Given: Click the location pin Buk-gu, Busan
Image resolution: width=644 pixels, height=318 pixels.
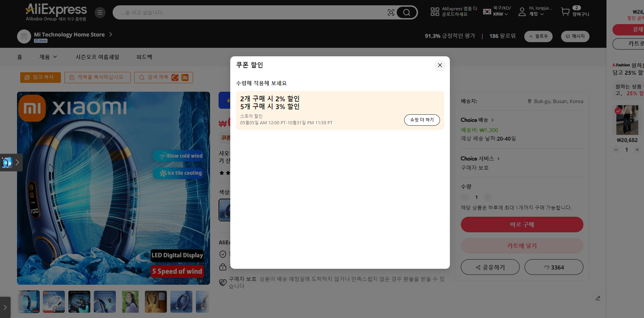Looking at the screenshot, I should point(555,101).
